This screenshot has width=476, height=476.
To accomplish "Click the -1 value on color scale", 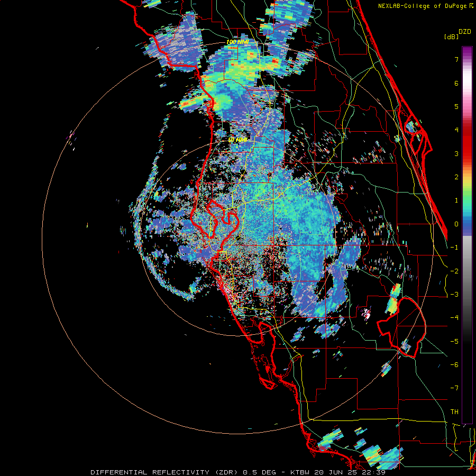I will point(454,248).
